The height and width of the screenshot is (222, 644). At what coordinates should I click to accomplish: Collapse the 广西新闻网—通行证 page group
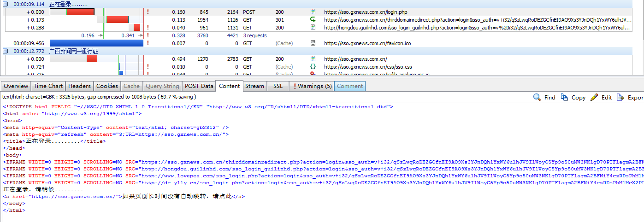coord(6,51)
